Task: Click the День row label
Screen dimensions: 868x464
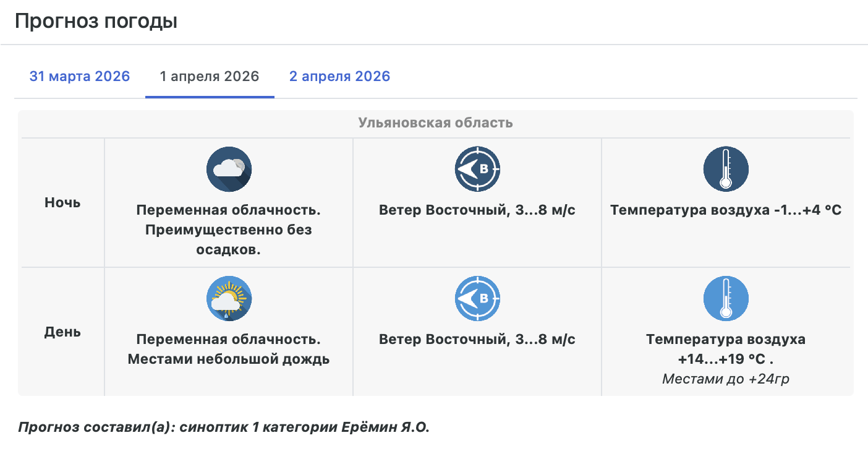Action: pos(62,332)
